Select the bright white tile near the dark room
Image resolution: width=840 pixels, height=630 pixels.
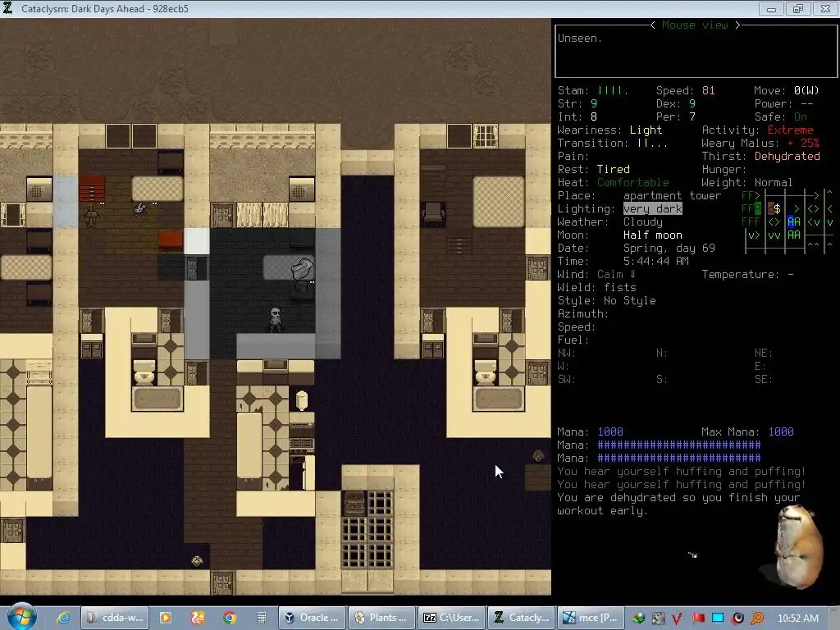click(197, 241)
